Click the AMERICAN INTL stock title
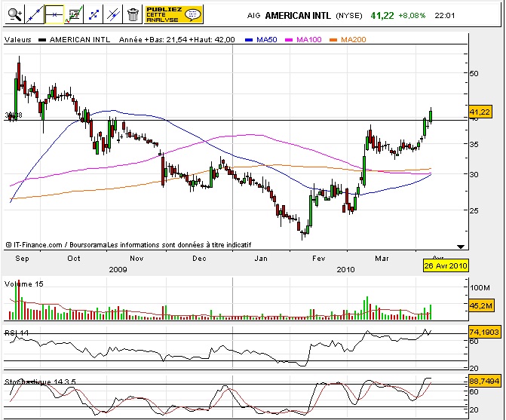Image resolution: width=506 pixels, height=420 pixels. (298, 16)
